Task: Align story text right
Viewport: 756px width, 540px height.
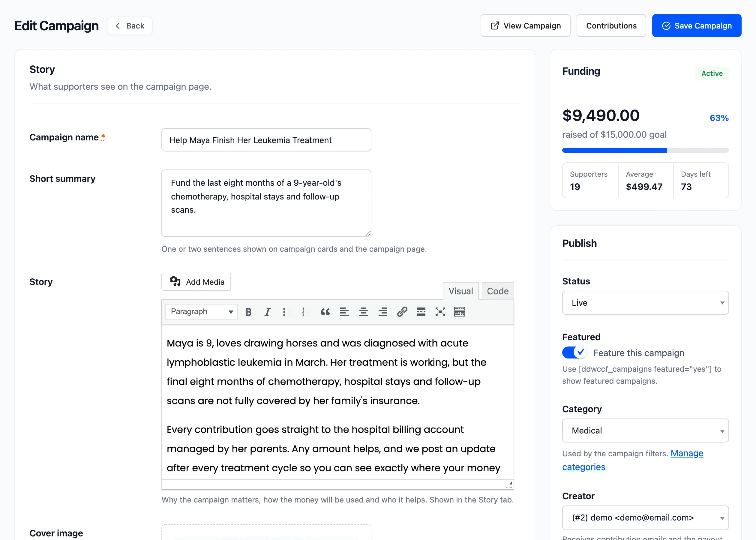Action: tap(383, 312)
